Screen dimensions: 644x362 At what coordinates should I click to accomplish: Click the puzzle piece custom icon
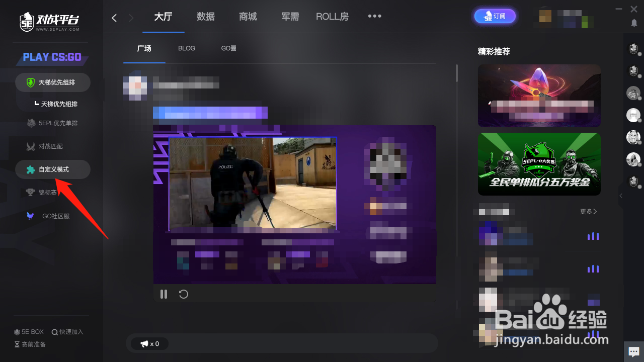[x=31, y=169]
